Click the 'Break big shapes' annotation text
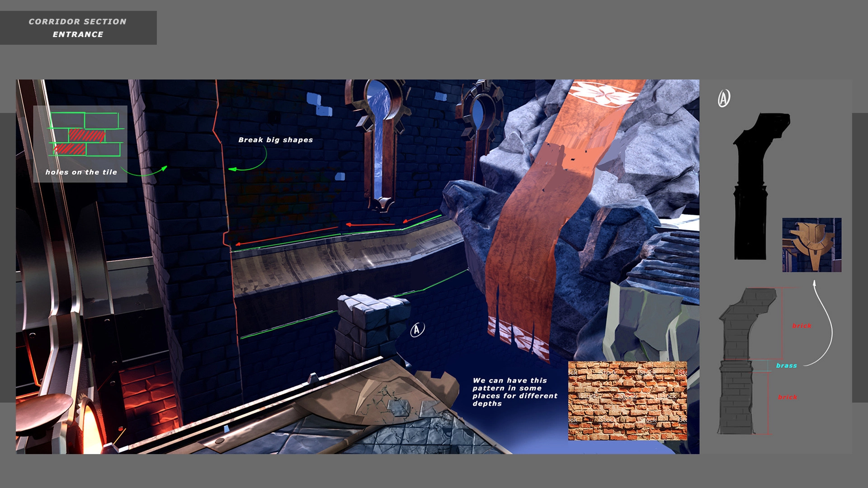Image resolution: width=868 pixels, height=488 pixels. point(275,140)
